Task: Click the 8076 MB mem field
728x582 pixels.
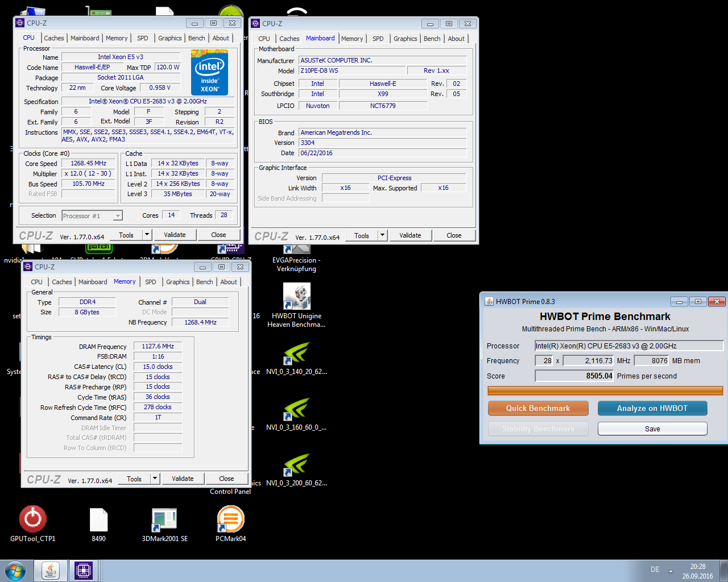Action: (652, 360)
